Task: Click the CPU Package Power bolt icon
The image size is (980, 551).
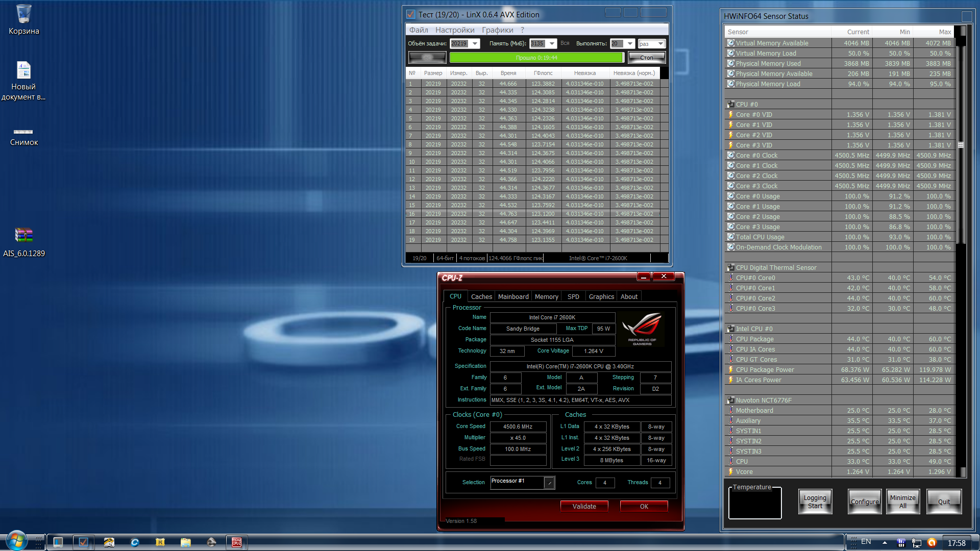Action: pyautogui.click(x=731, y=370)
